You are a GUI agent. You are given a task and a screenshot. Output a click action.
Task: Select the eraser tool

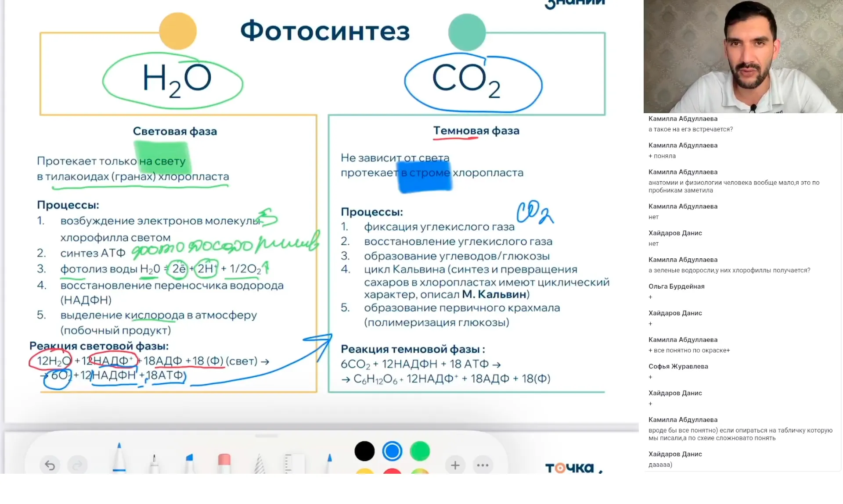(x=224, y=461)
